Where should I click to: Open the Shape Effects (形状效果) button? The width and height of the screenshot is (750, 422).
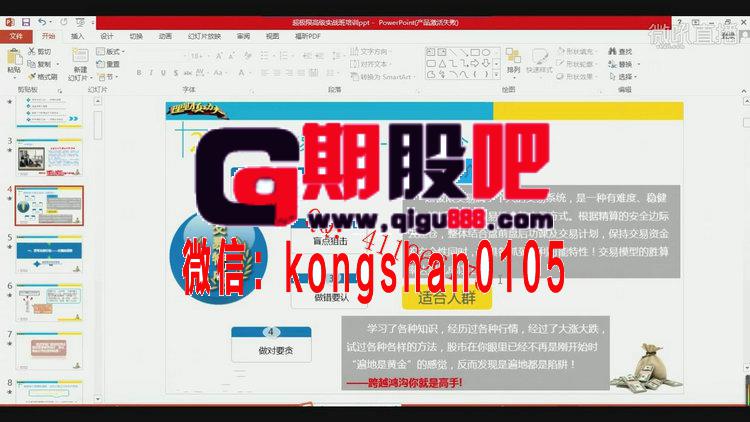[x=576, y=77]
